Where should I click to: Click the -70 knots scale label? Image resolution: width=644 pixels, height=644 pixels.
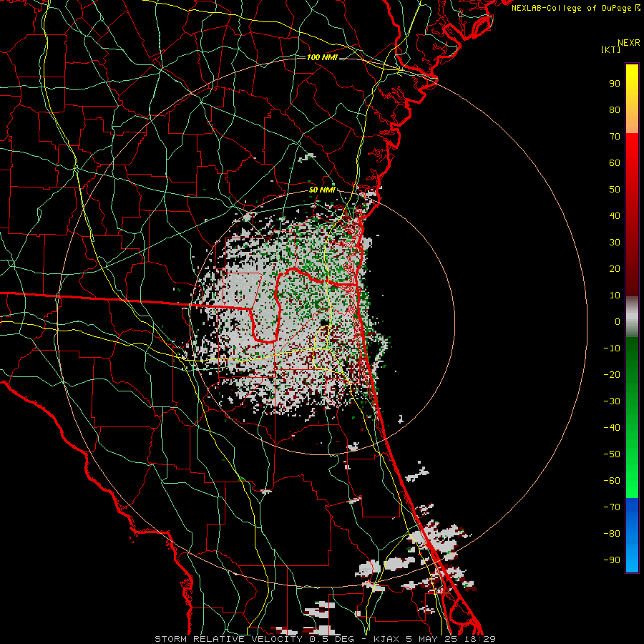click(612, 507)
